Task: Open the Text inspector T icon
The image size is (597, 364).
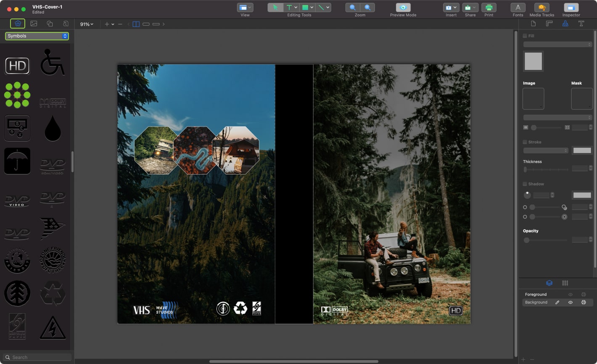Action: [581, 24]
